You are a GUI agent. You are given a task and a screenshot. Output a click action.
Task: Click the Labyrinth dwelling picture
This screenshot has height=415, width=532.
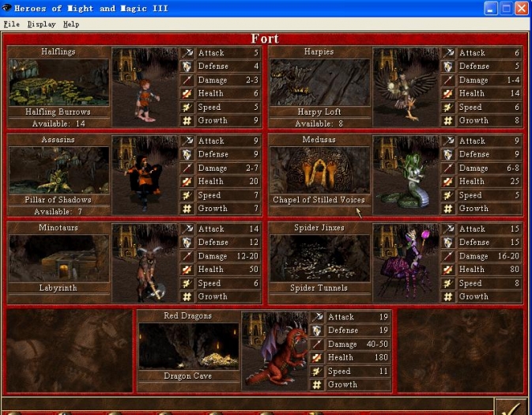point(59,258)
